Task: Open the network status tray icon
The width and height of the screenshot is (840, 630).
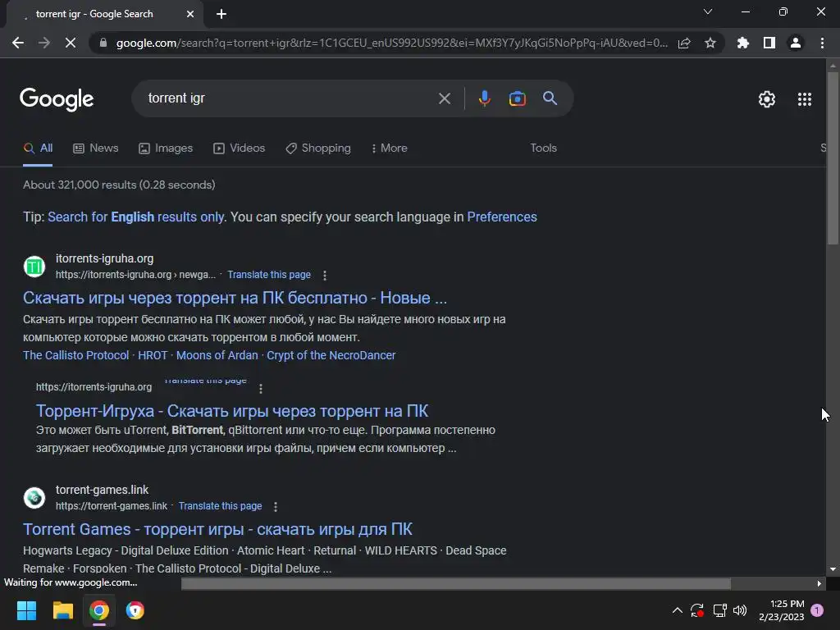Action: pyautogui.click(x=719, y=610)
